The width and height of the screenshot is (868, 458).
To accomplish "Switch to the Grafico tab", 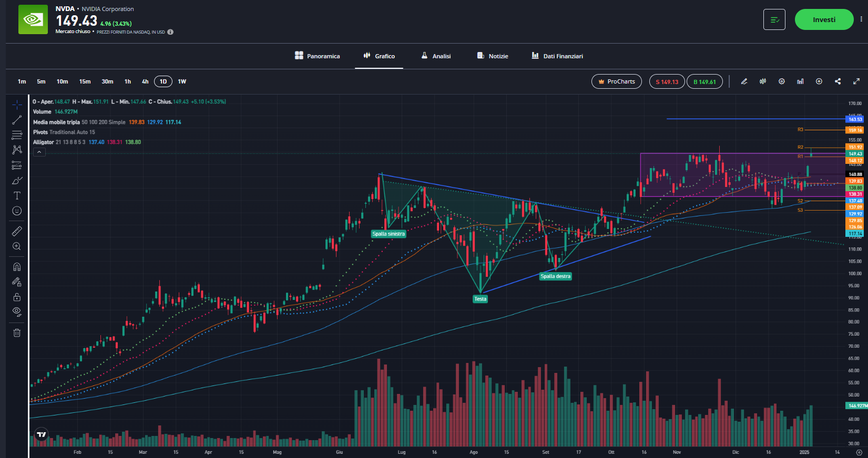I will (x=379, y=56).
